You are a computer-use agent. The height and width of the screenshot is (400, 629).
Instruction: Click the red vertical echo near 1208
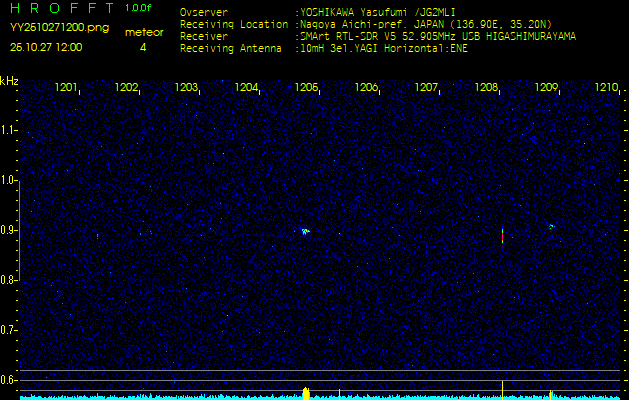(502, 234)
